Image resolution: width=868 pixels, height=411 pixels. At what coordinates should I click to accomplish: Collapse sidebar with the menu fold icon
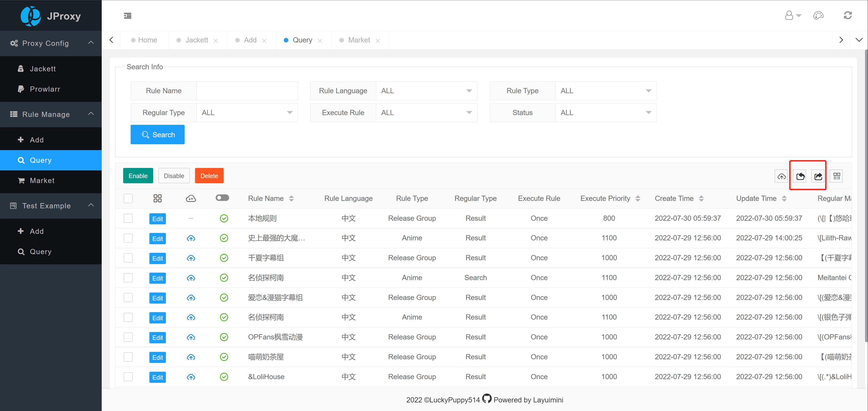[x=128, y=16]
